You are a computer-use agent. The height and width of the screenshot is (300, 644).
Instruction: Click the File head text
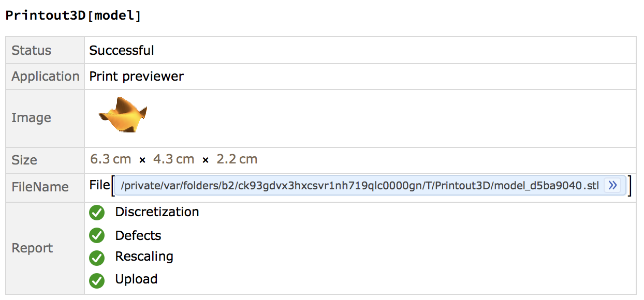99,185
